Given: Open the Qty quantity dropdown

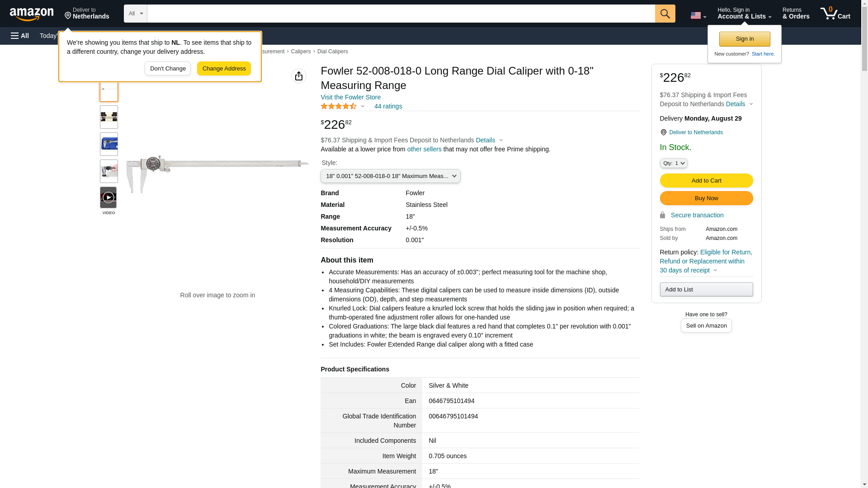Looking at the screenshot, I should pos(673,163).
